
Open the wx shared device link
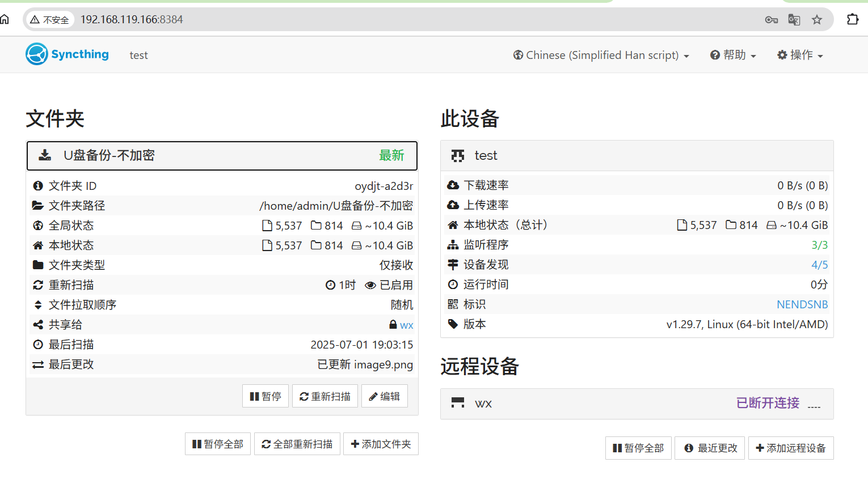(406, 325)
